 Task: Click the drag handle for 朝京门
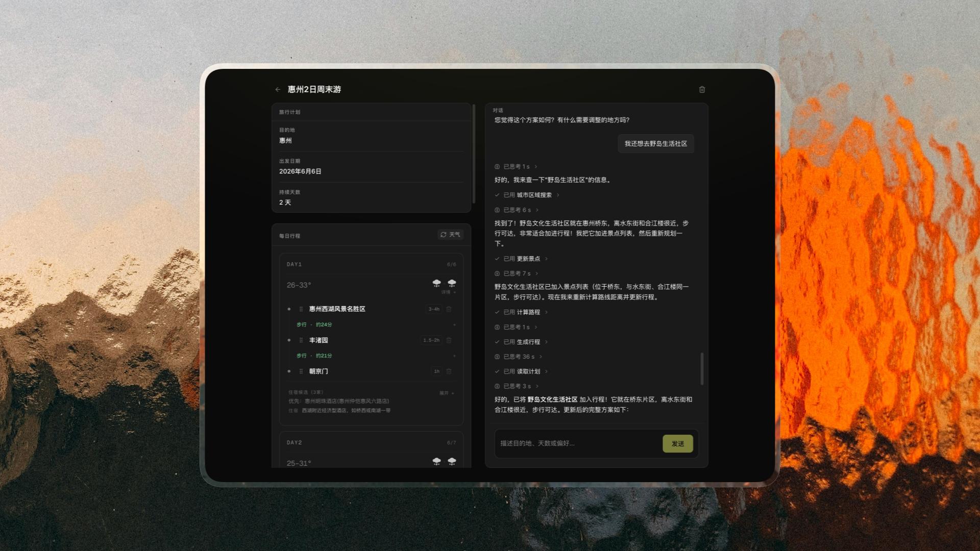pyautogui.click(x=301, y=371)
